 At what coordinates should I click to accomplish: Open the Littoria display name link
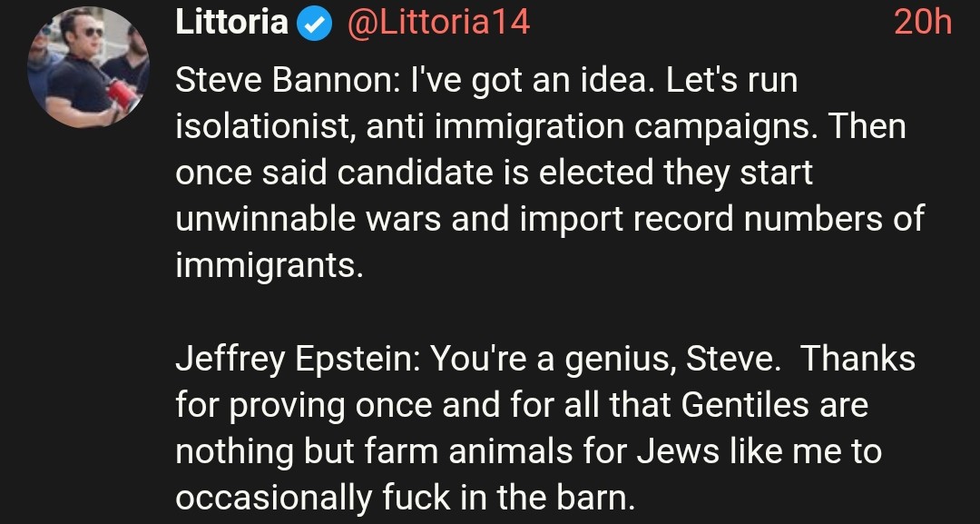(x=232, y=24)
